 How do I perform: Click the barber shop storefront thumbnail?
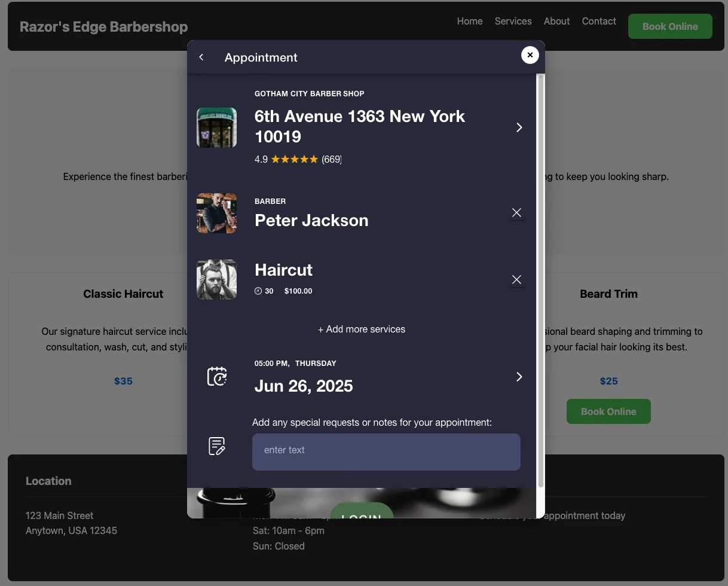pyautogui.click(x=217, y=127)
